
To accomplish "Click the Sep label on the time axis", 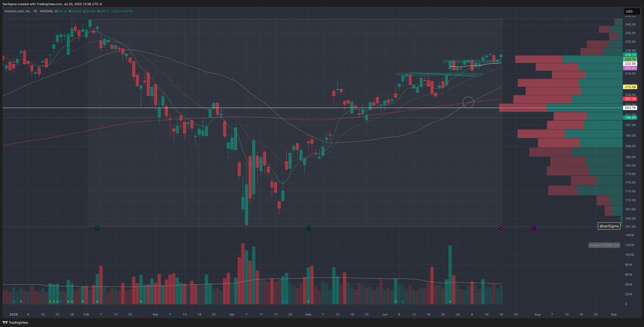I will click(613, 314).
